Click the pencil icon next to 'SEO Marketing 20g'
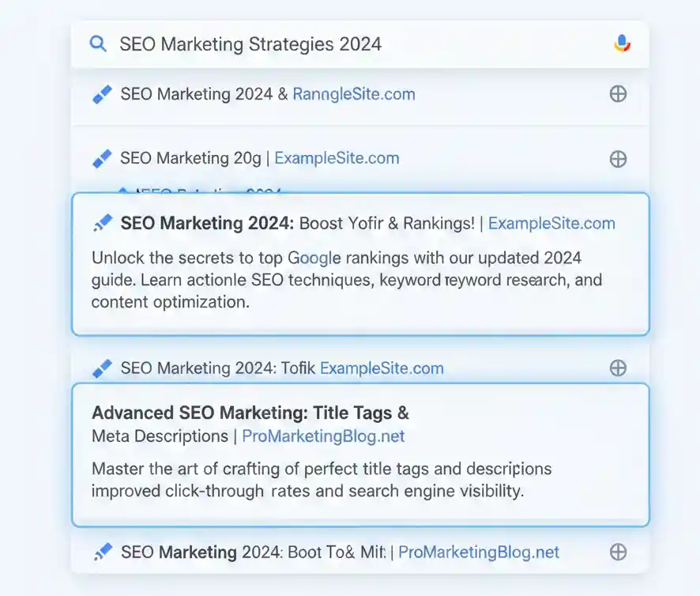This screenshot has width=700, height=596. pos(102,158)
